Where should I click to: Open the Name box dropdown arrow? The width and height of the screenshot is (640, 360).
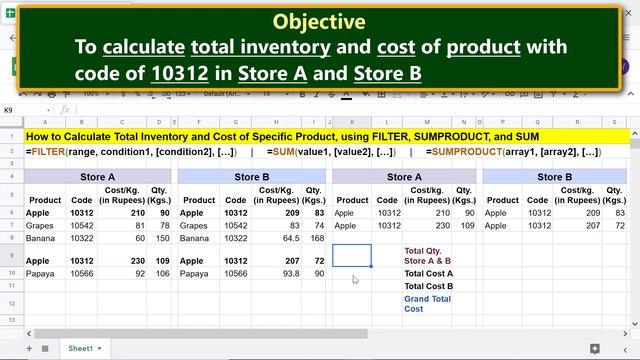coord(49,110)
